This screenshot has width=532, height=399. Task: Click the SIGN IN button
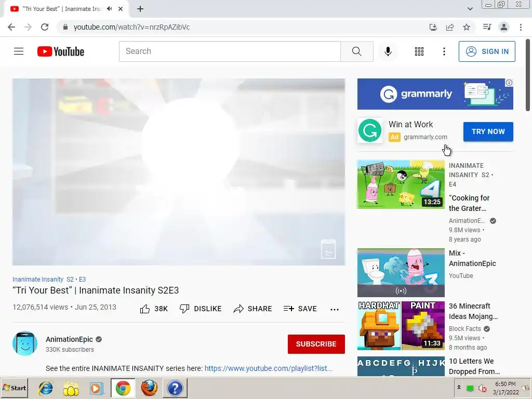point(487,51)
